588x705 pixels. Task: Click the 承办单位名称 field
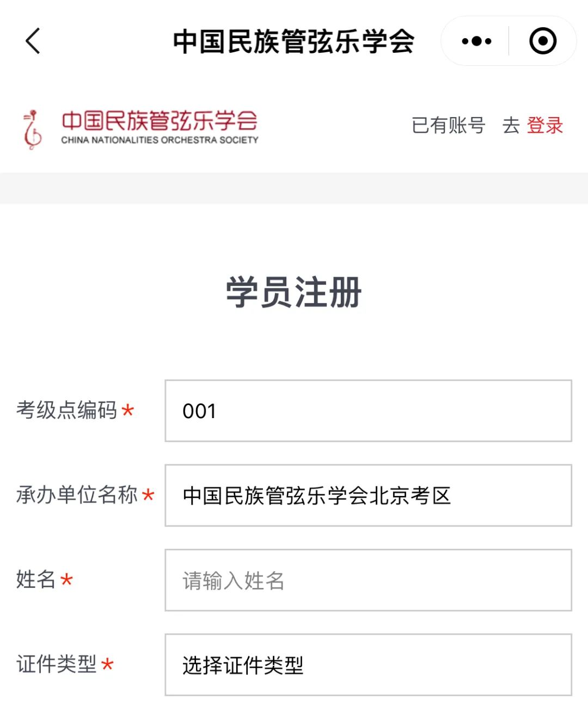[x=368, y=495]
